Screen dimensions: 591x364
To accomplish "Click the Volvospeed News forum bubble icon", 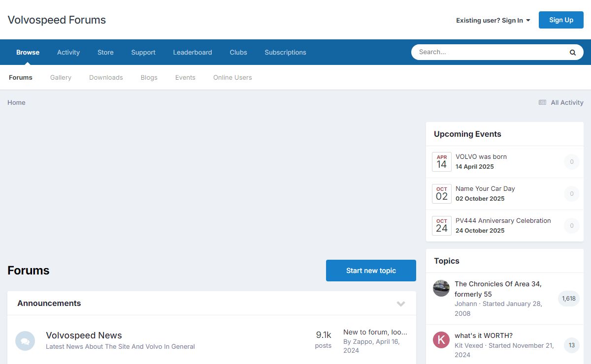I will tap(25, 341).
